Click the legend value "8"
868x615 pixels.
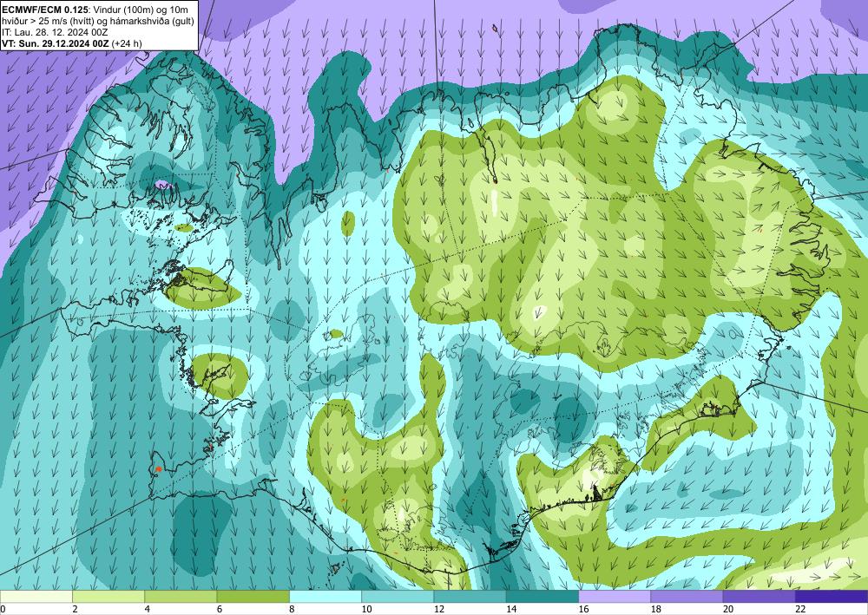pos(292,609)
